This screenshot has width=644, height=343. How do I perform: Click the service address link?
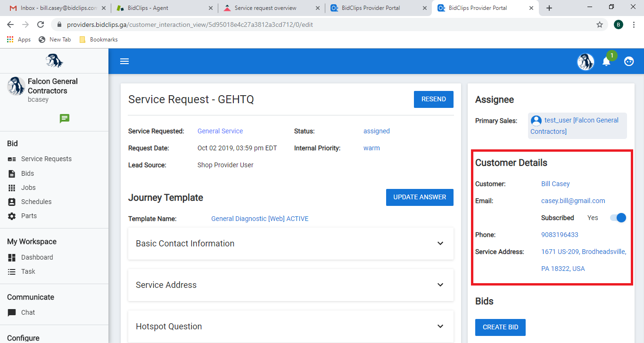tap(584, 260)
